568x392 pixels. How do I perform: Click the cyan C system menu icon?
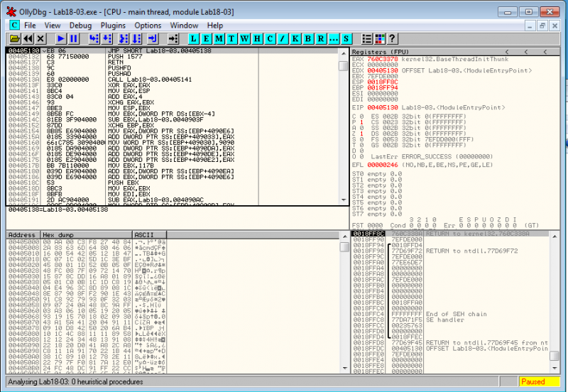click(14, 25)
